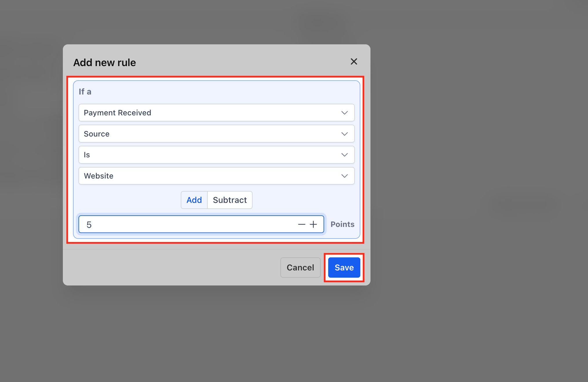Increase points with the plus icon
This screenshot has height=382, width=588.
(x=313, y=224)
